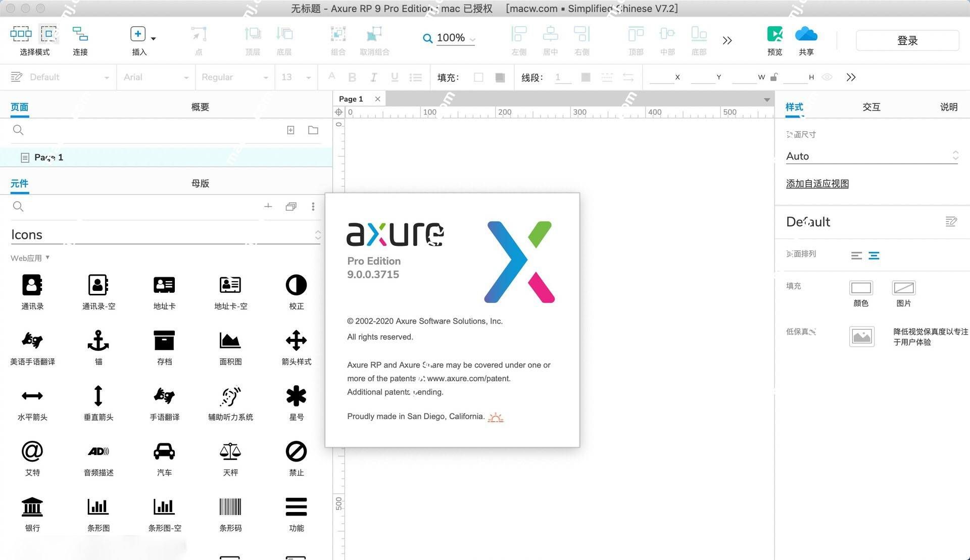Edit the Default page style icon
This screenshot has width=970, height=560.
tap(951, 222)
